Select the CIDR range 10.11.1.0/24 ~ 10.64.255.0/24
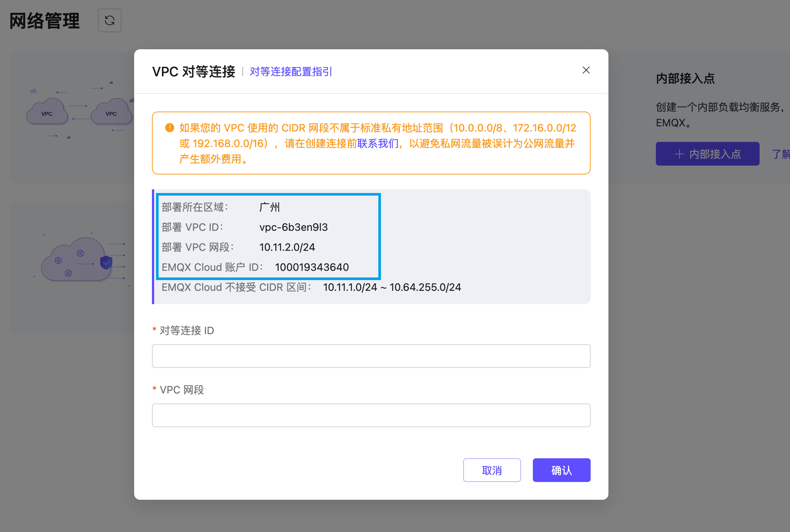This screenshot has height=532, width=790. [392, 287]
